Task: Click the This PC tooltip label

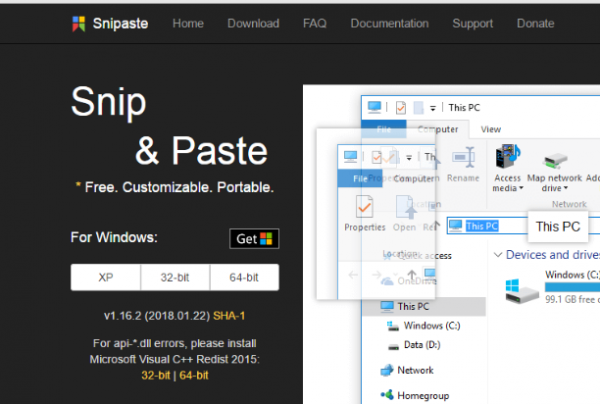Action: tap(558, 226)
